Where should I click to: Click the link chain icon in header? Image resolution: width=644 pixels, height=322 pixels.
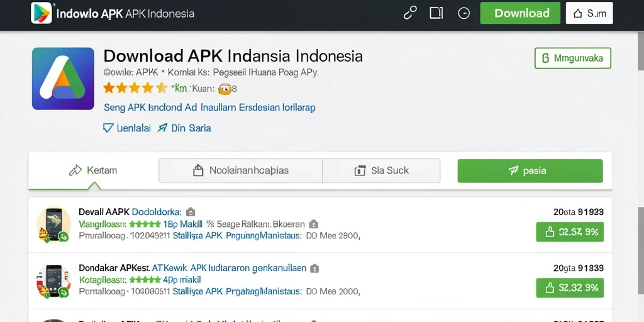(x=410, y=13)
